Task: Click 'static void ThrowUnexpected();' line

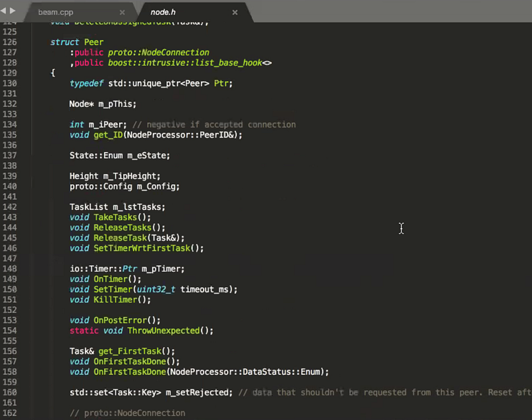Action: pyautogui.click(x=142, y=330)
